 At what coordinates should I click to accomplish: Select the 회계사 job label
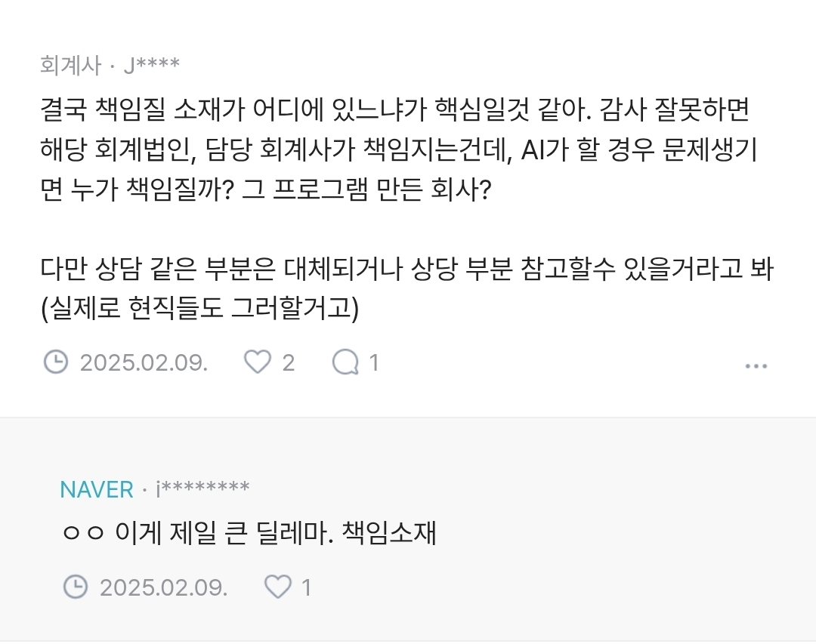click(70, 65)
